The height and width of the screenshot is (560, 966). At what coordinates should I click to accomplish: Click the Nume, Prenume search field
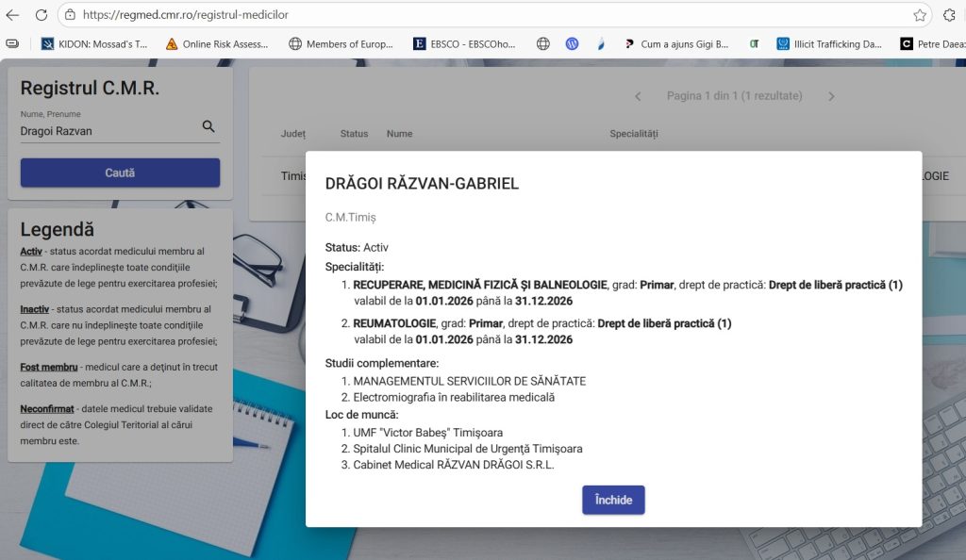click(x=108, y=131)
